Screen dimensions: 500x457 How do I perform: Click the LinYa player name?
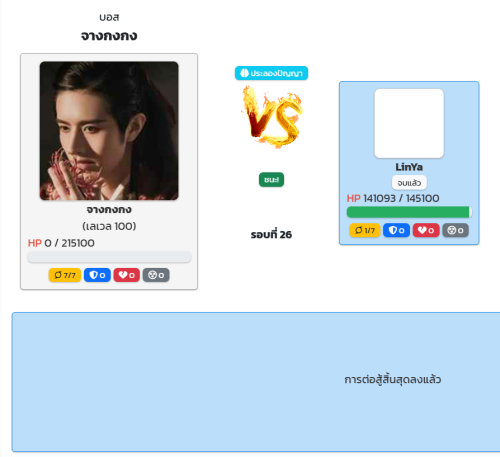click(409, 167)
